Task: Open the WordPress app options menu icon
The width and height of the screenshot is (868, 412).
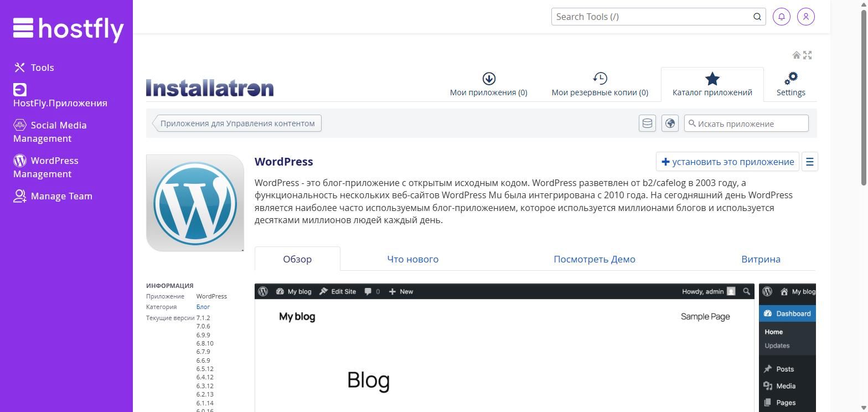Action: 809,162
